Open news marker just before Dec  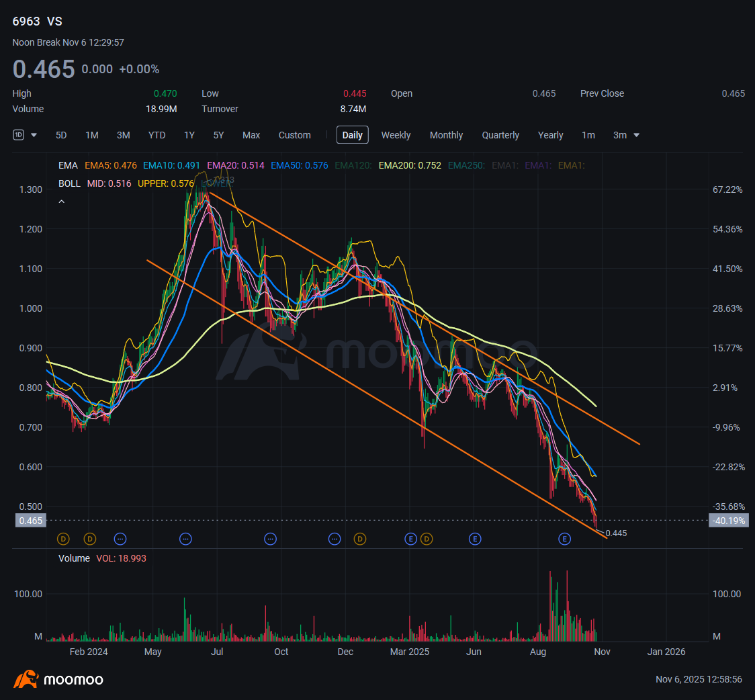coord(335,539)
